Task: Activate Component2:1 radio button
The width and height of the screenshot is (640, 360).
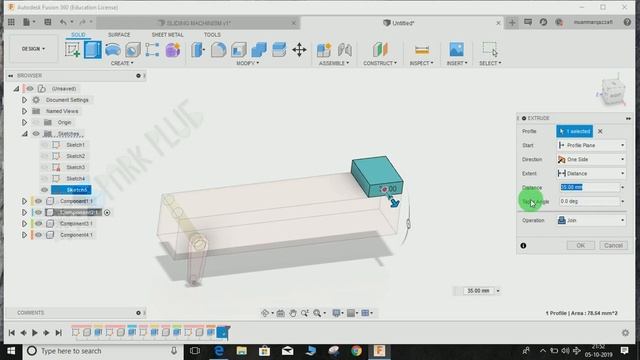Action: pyautogui.click(x=107, y=213)
